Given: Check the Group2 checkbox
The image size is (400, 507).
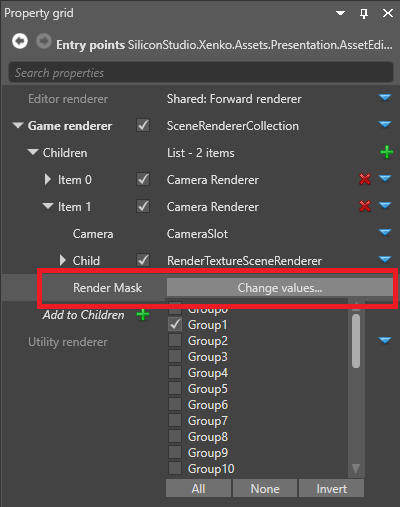Looking at the screenshot, I should click(x=175, y=340).
